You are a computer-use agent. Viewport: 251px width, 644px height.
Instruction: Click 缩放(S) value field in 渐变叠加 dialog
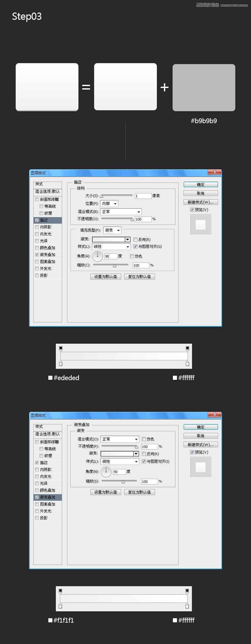pyautogui.click(x=149, y=481)
